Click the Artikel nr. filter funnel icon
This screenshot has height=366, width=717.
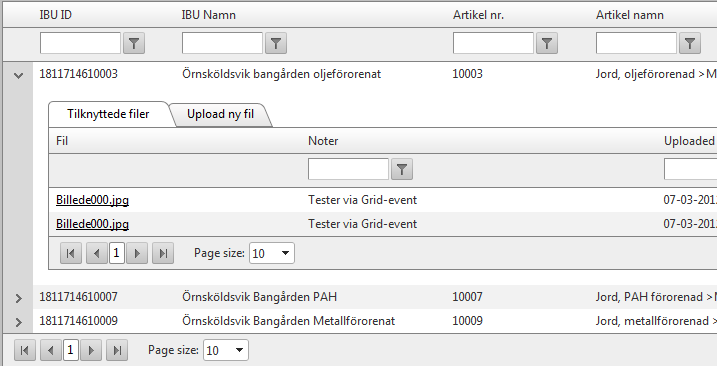(x=547, y=43)
